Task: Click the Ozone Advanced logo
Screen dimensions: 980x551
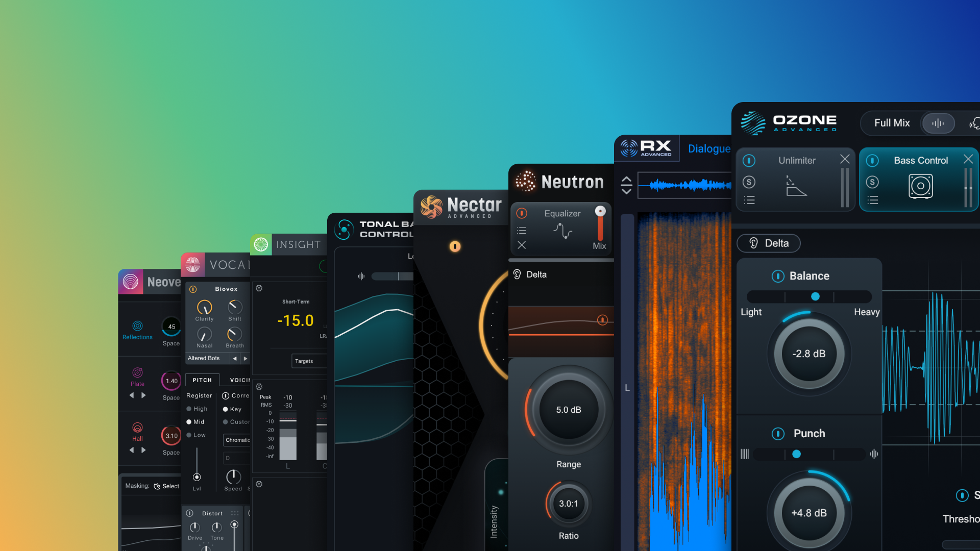Action: [x=789, y=123]
